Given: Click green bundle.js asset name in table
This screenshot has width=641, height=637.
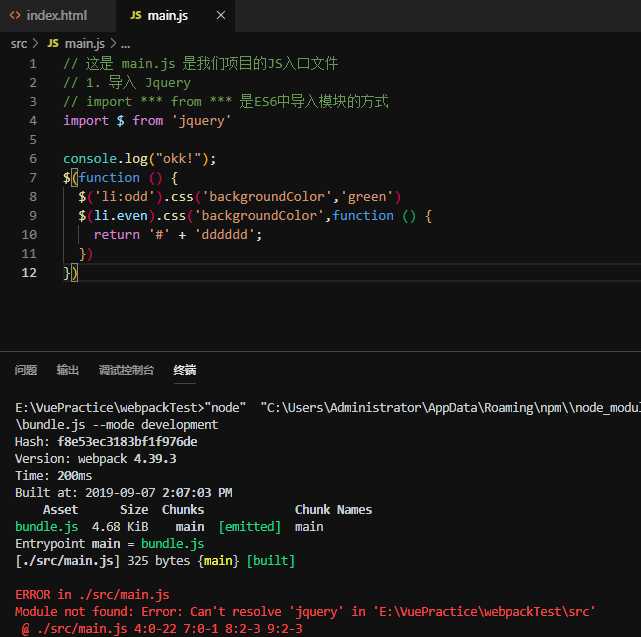Looking at the screenshot, I should pos(47,527).
